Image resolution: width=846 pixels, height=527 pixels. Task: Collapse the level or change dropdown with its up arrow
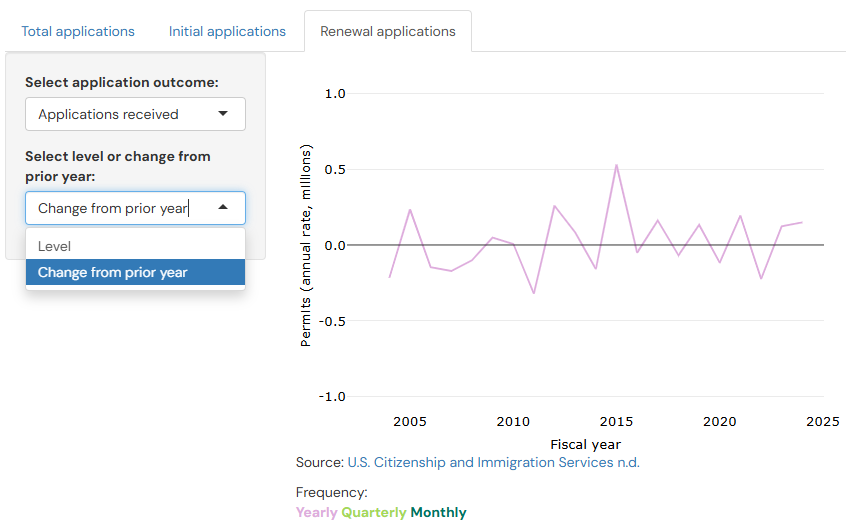click(223, 208)
